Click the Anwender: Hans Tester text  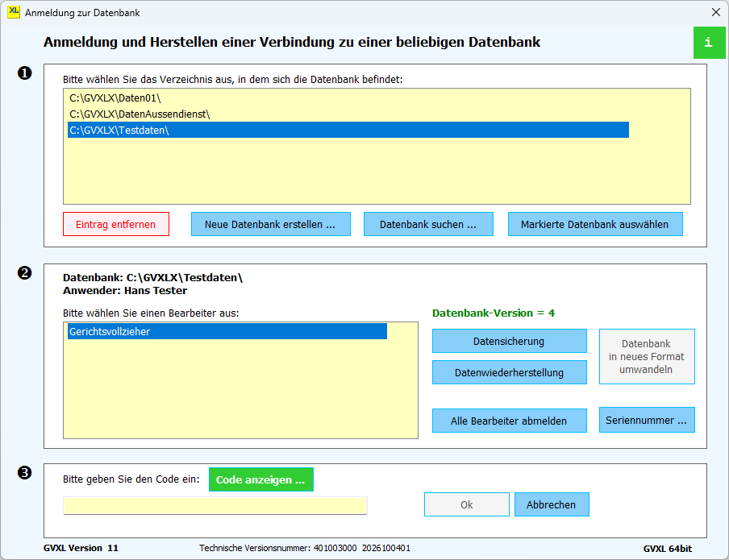(x=125, y=291)
